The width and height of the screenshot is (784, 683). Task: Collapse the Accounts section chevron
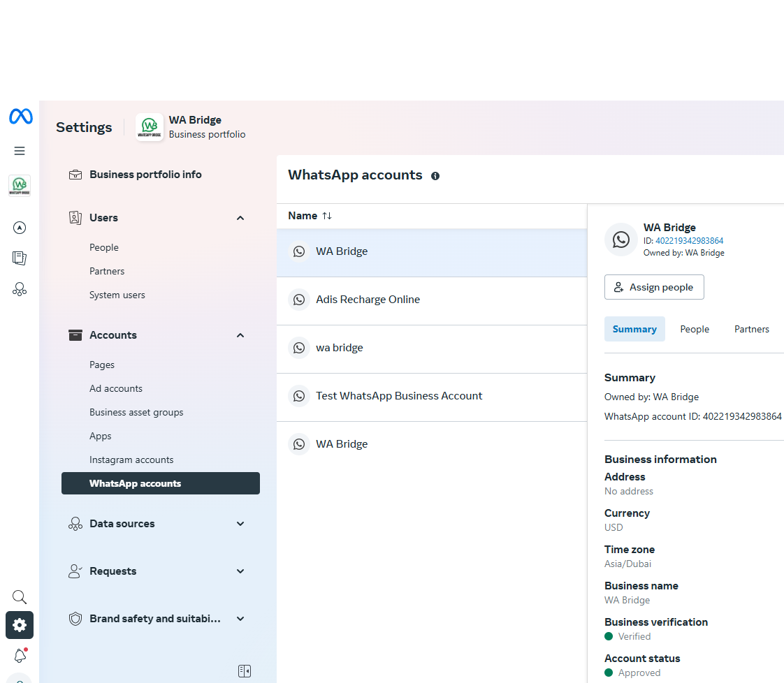(240, 335)
